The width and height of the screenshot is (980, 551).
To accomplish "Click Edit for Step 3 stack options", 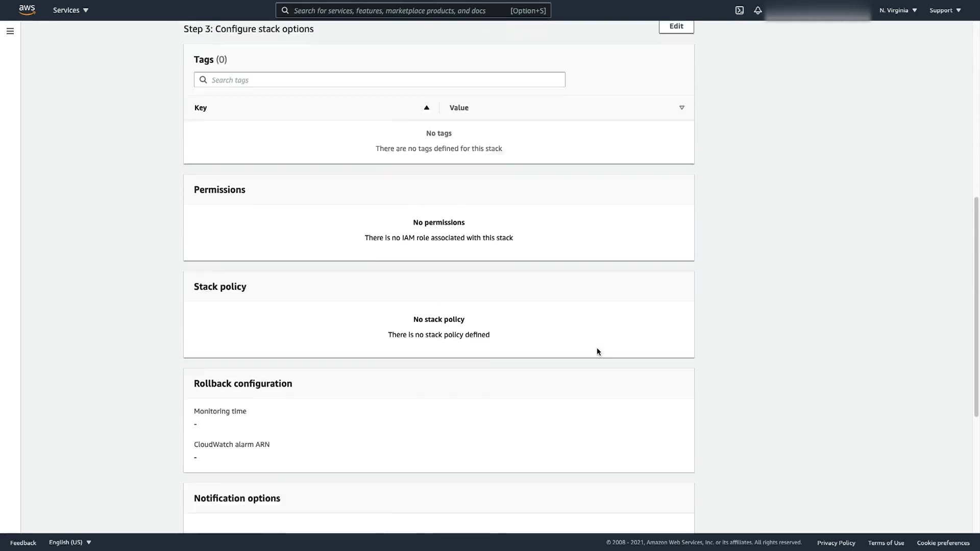I will pyautogui.click(x=676, y=26).
